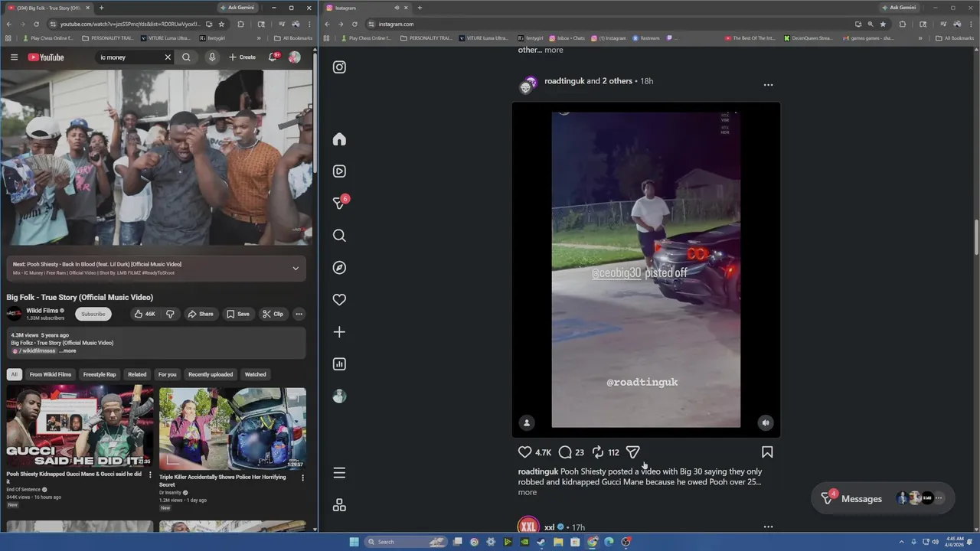Select For you chip
Screen dimensions: 980x551
167,374
